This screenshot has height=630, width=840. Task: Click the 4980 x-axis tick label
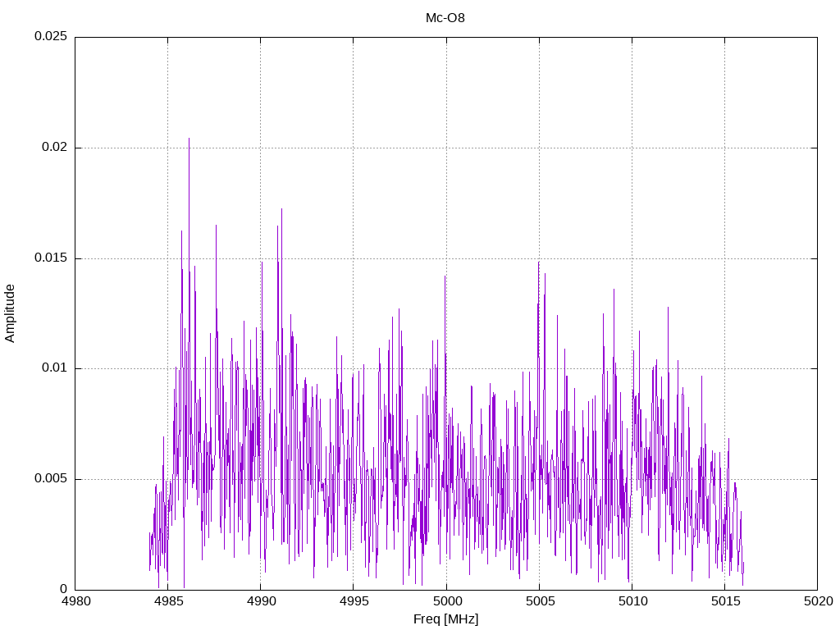[75, 601]
